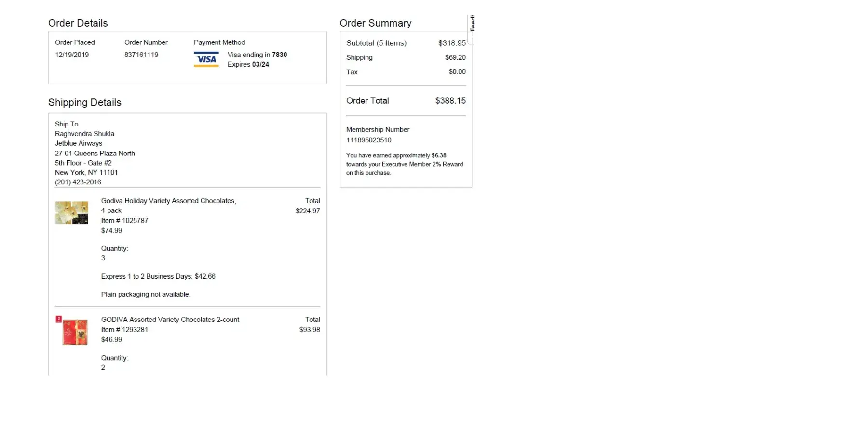Click the Subtotal (5 Items) label

click(x=376, y=43)
